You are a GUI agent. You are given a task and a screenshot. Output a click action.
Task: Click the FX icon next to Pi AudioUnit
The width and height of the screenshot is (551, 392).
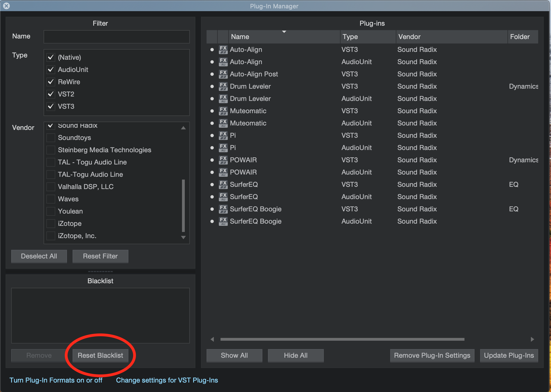click(x=223, y=148)
